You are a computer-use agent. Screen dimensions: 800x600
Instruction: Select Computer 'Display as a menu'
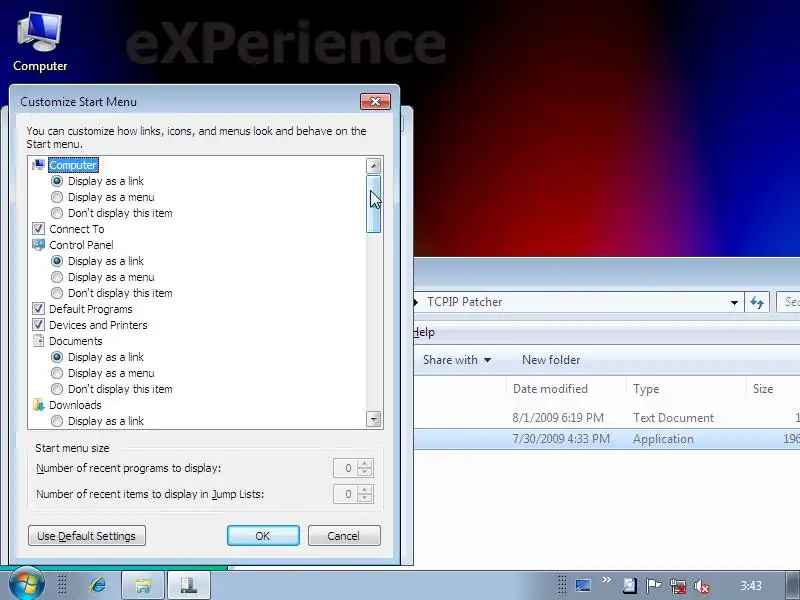(57, 197)
